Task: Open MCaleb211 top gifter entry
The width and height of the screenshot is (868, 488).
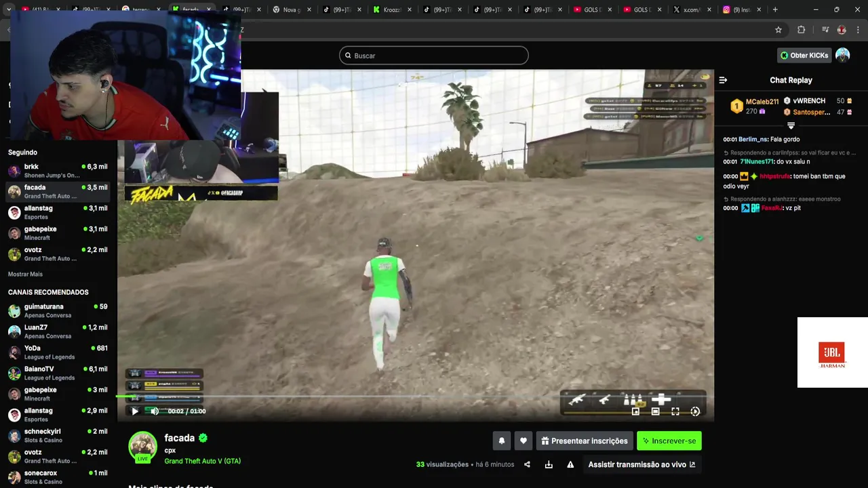Action: (x=754, y=106)
